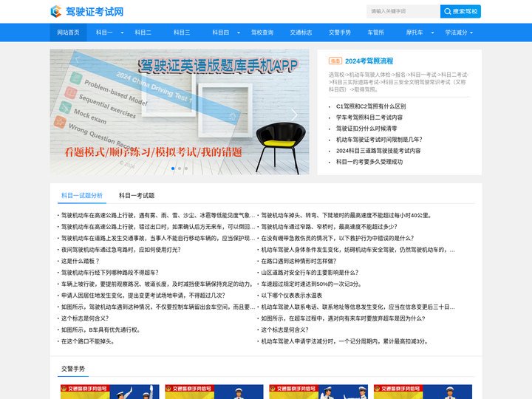Click the 交警手势 section heading
This screenshot has width=532, height=399.
click(x=73, y=369)
